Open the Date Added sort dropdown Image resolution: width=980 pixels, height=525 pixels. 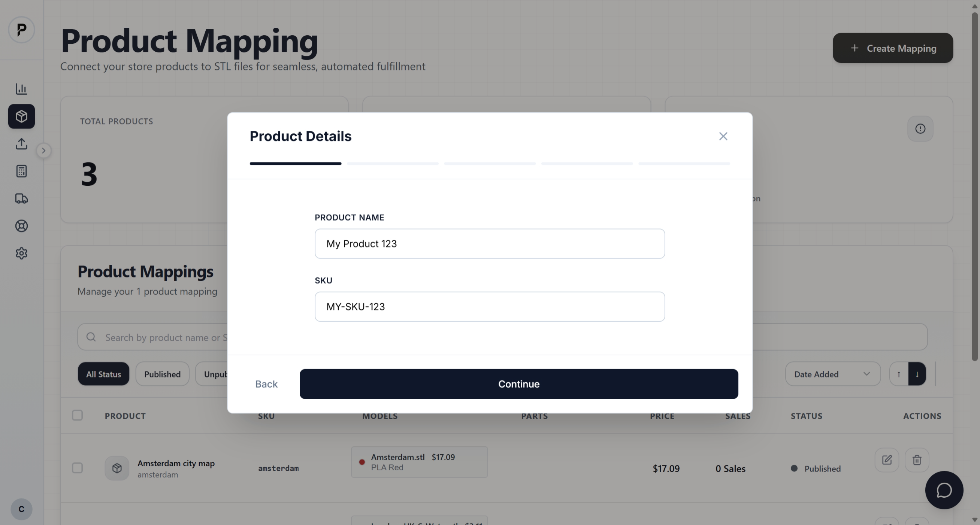[x=833, y=374]
